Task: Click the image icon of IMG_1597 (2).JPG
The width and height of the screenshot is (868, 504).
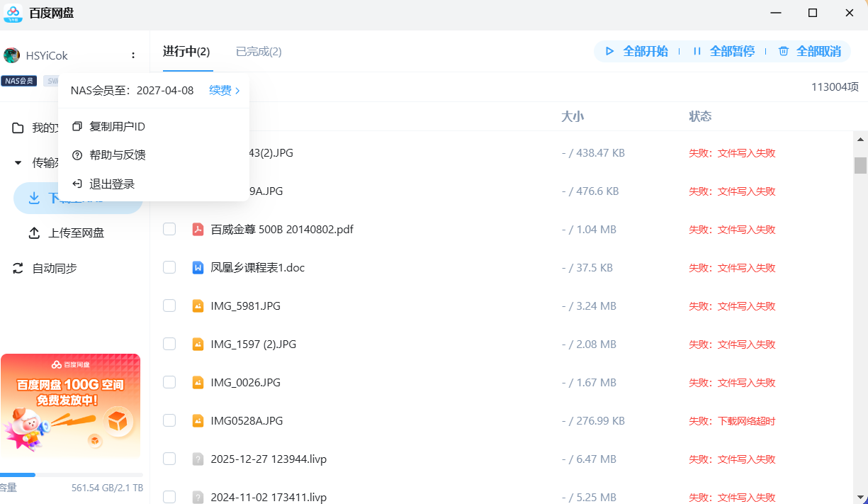Action: click(198, 345)
